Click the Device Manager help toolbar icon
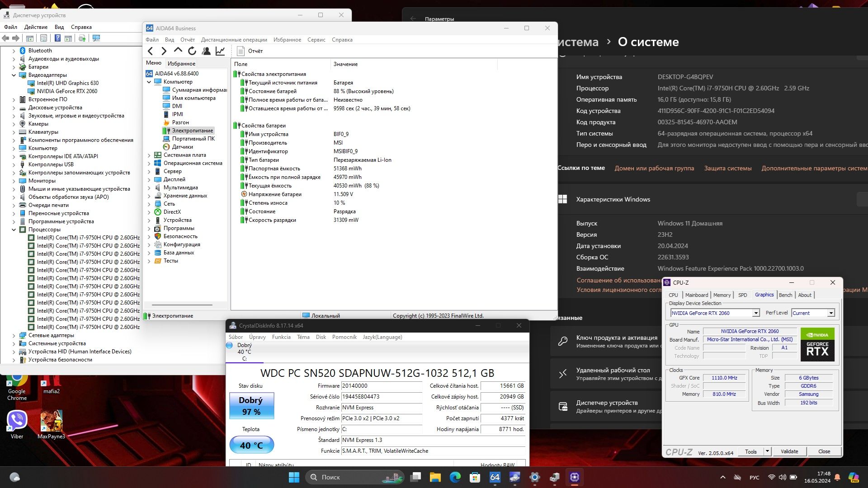 (57, 38)
